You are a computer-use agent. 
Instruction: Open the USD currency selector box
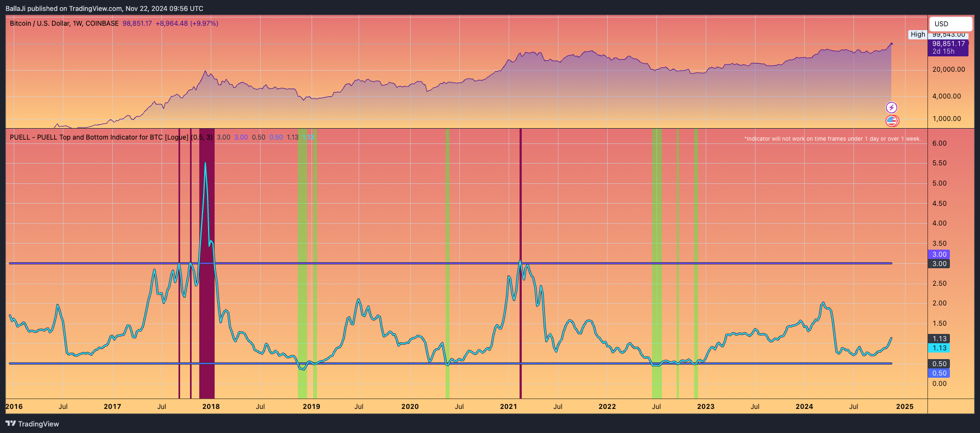[951, 24]
